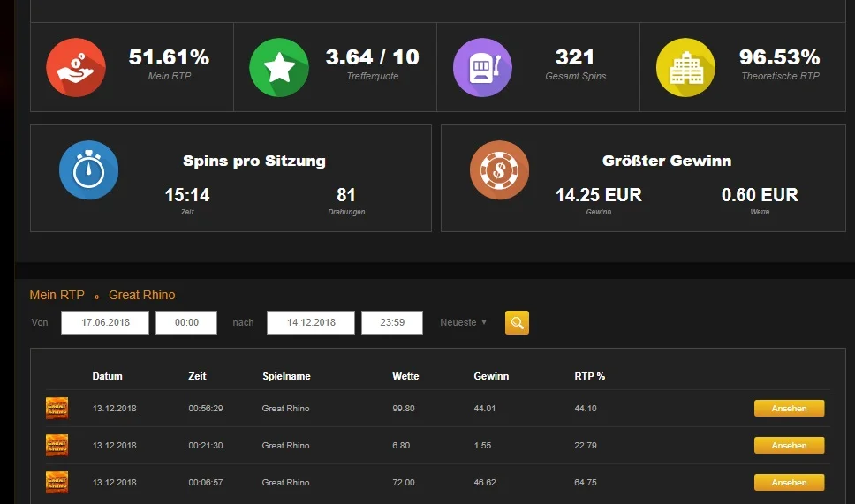Image resolution: width=855 pixels, height=504 pixels.
Task: Click Great Rhino thumbnail in 00:06:57 row
Action: (57, 482)
